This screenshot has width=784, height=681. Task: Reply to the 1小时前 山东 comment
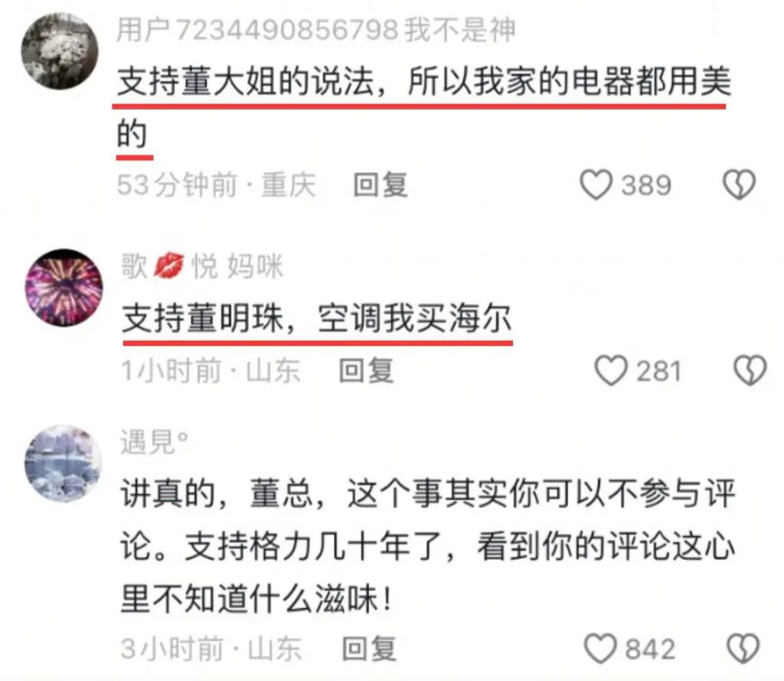(366, 371)
